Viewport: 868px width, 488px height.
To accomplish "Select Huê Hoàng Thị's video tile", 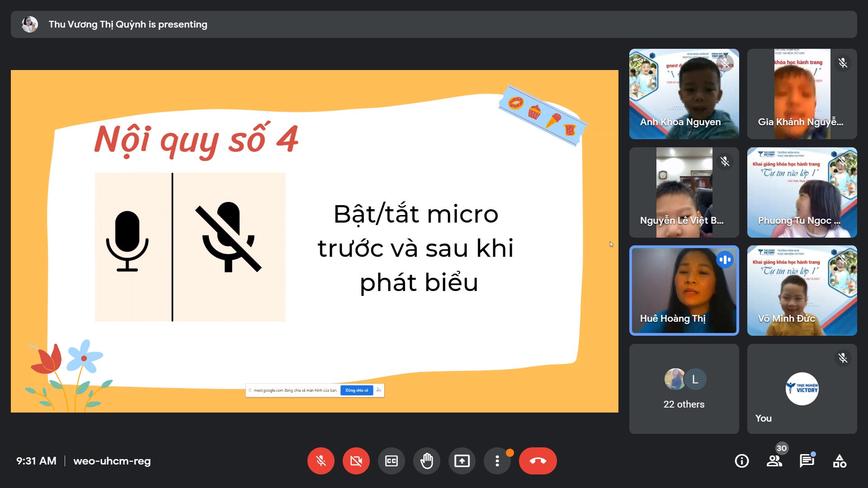I will pyautogui.click(x=684, y=291).
